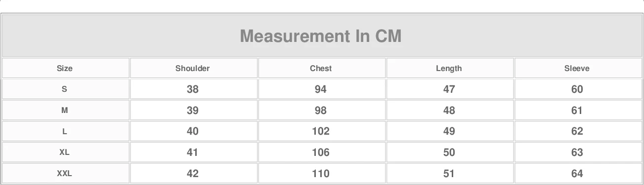644x185 pixels.
Task: Click the XXL size row label
Action: (x=64, y=174)
